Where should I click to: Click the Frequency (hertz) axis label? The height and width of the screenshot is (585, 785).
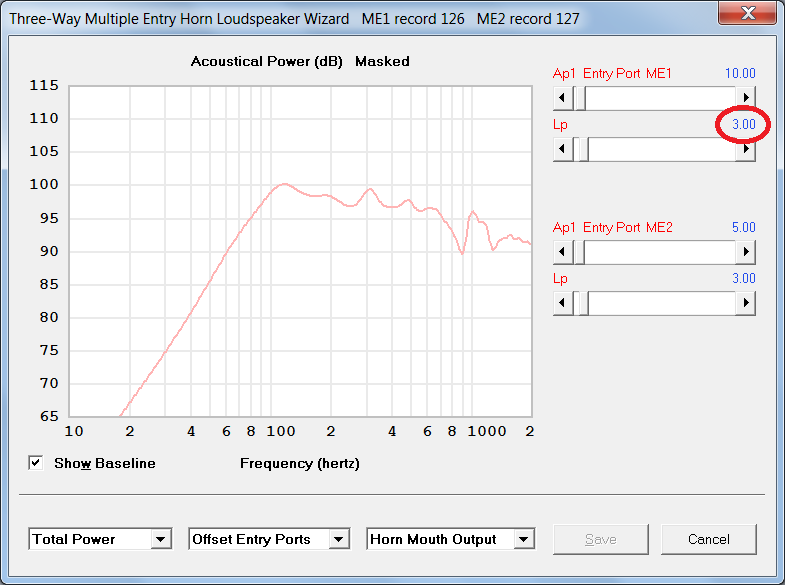click(300, 463)
